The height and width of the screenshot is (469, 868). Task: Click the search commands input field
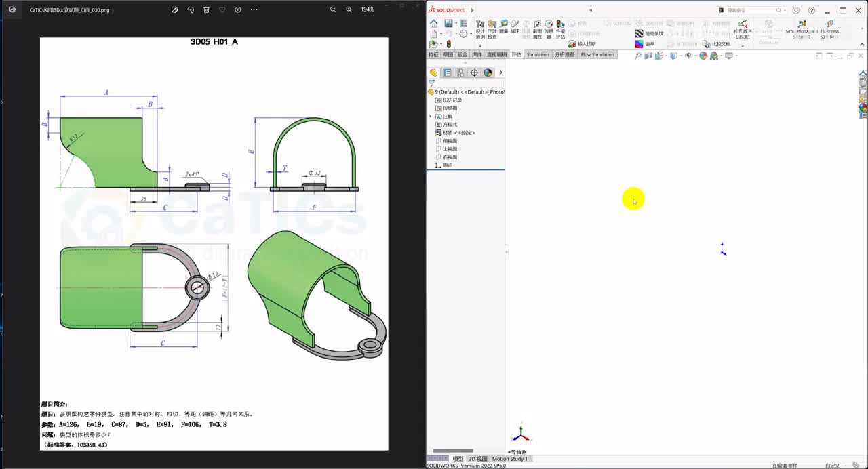point(749,10)
